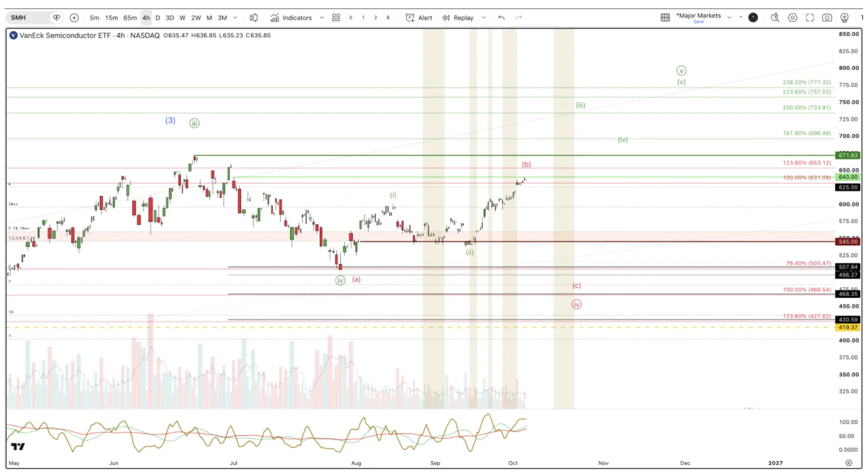This screenshot has height=474, width=868.
Task: Take a chart snapshot with camera icon
Action: (827, 18)
